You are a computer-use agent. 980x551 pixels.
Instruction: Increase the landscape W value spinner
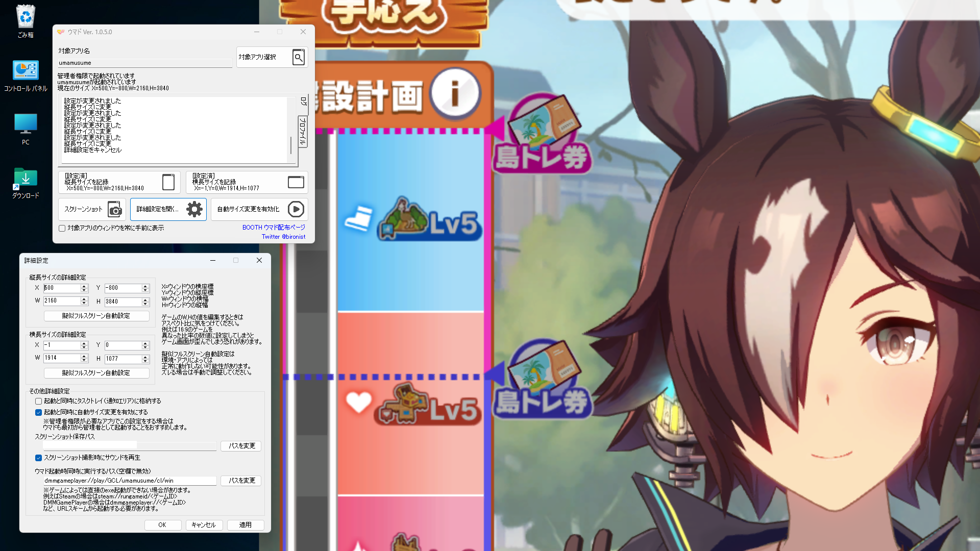[x=84, y=356]
